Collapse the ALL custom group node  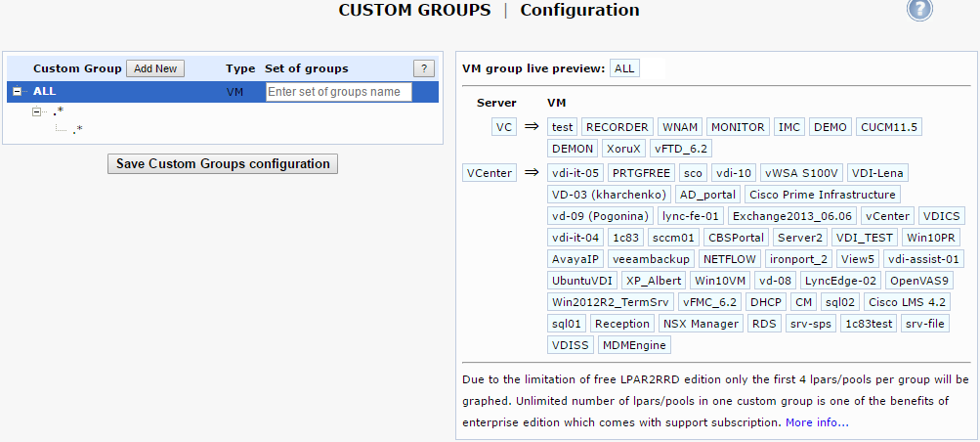[18, 91]
